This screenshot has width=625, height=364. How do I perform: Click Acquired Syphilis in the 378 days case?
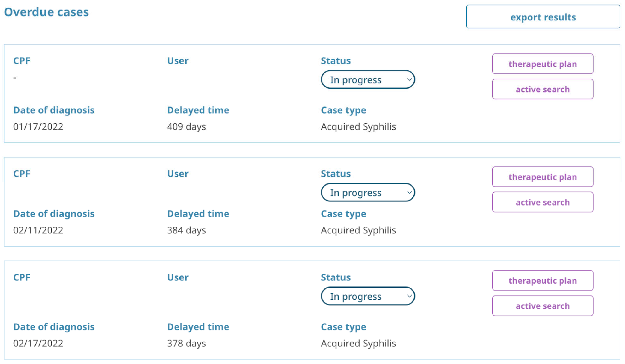[358, 343]
